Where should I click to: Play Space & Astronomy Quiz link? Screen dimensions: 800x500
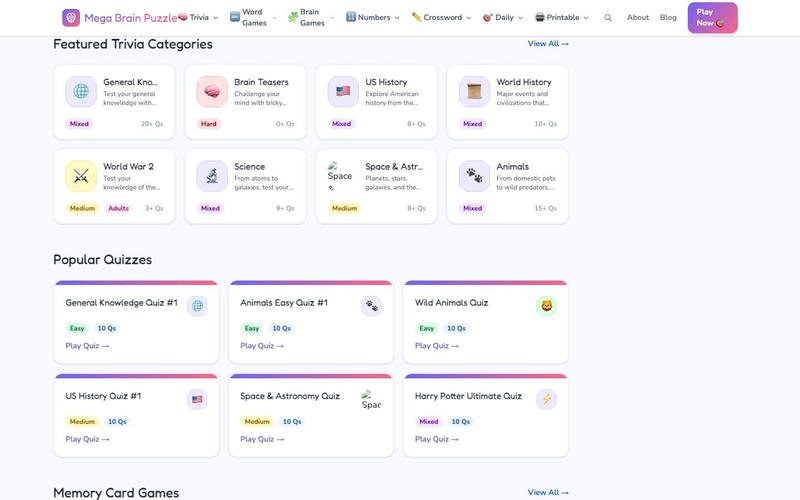pos(262,439)
